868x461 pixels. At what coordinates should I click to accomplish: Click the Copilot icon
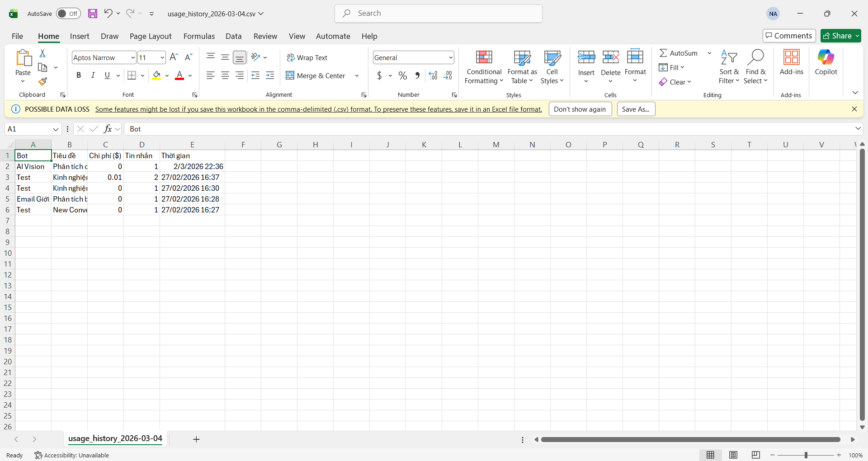[826, 62]
